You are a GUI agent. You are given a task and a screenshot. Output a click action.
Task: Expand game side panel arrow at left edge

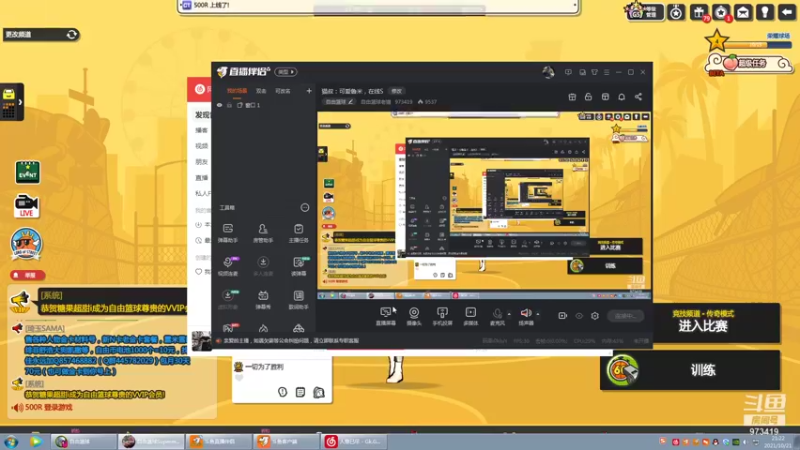tap(20, 102)
